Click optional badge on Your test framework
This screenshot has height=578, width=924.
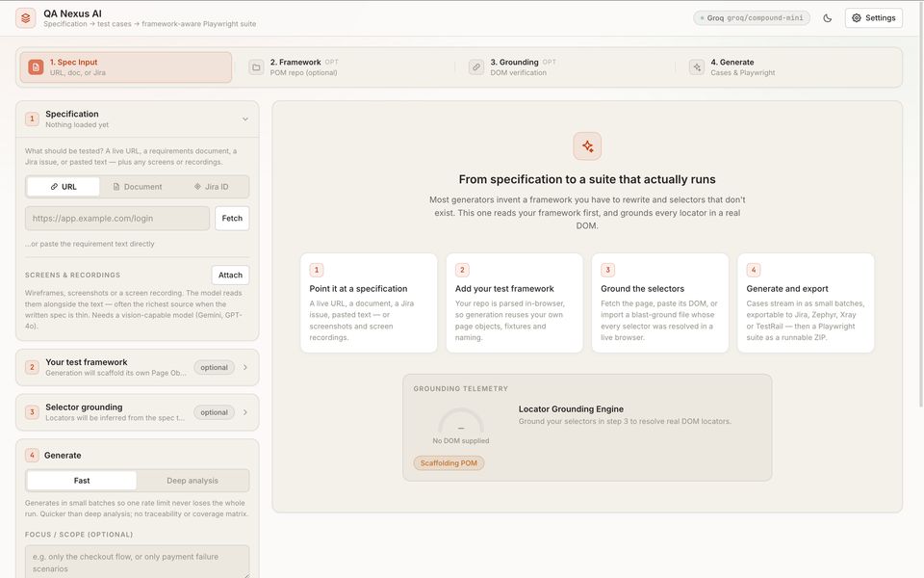(214, 367)
